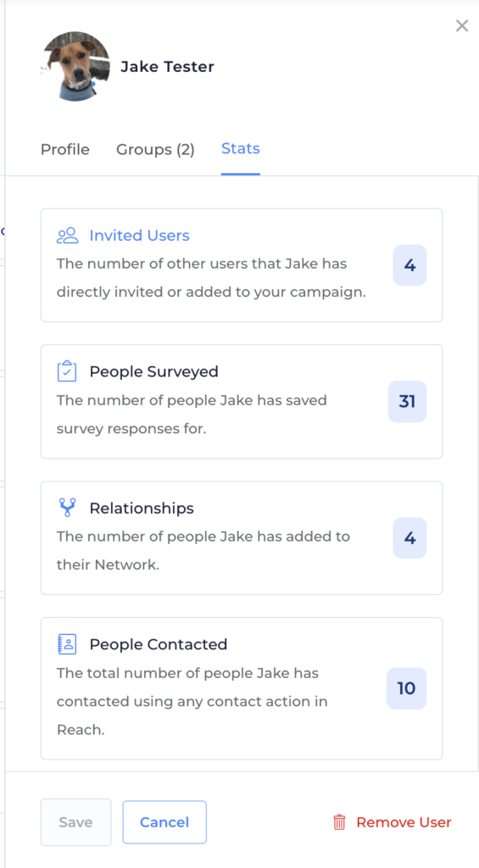Click Jake Tester's dog profile photo
Screen dimensions: 479x868
pyautogui.click(x=75, y=66)
